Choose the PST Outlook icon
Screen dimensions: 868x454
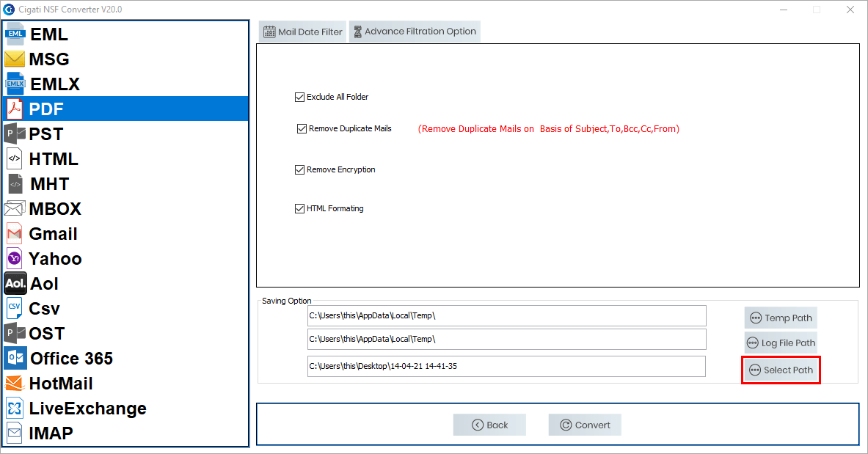(x=15, y=133)
